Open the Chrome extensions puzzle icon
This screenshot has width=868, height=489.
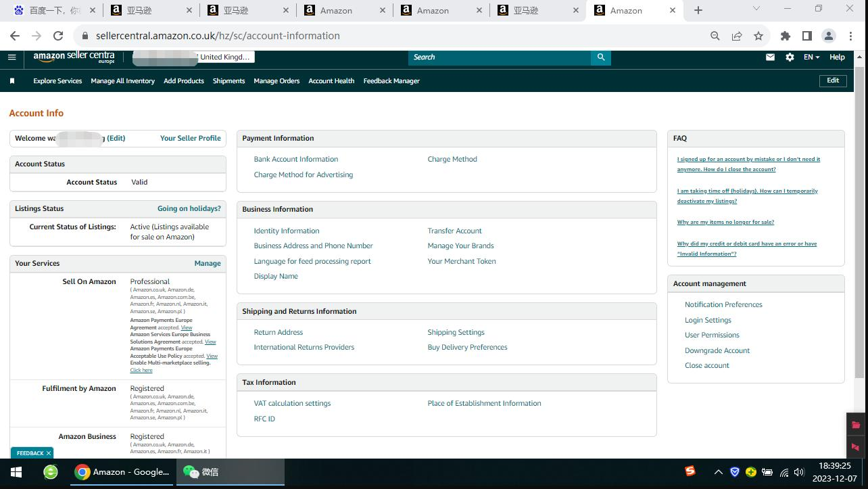[785, 36]
